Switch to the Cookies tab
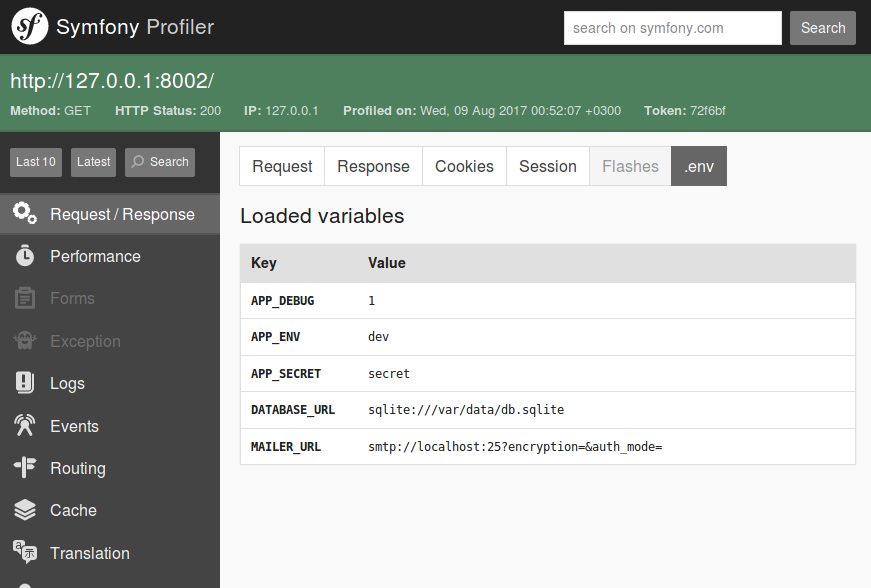This screenshot has width=871, height=588. pos(464,166)
